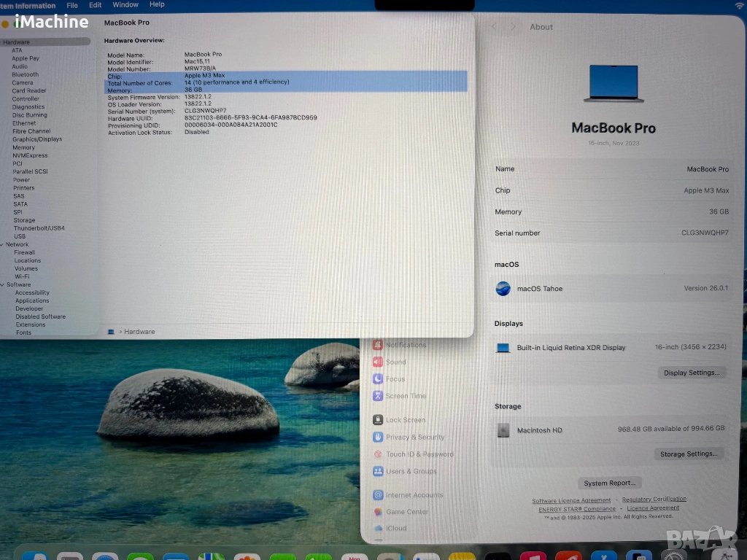Viewport: 747px width, 560px height.
Task: Collapse the Hardware section in sidebar
Action: click(2, 42)
